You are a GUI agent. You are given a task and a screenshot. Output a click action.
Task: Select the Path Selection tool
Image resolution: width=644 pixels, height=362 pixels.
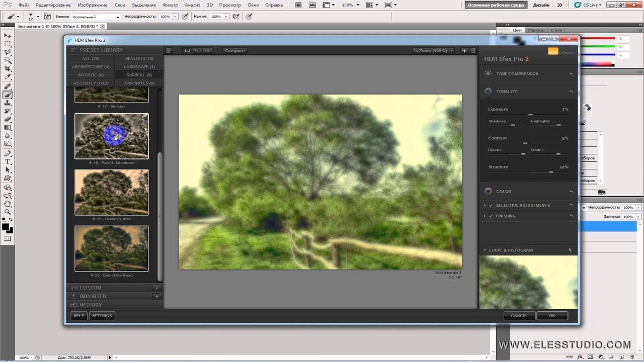pyautogui.click(x=8, y=170)
